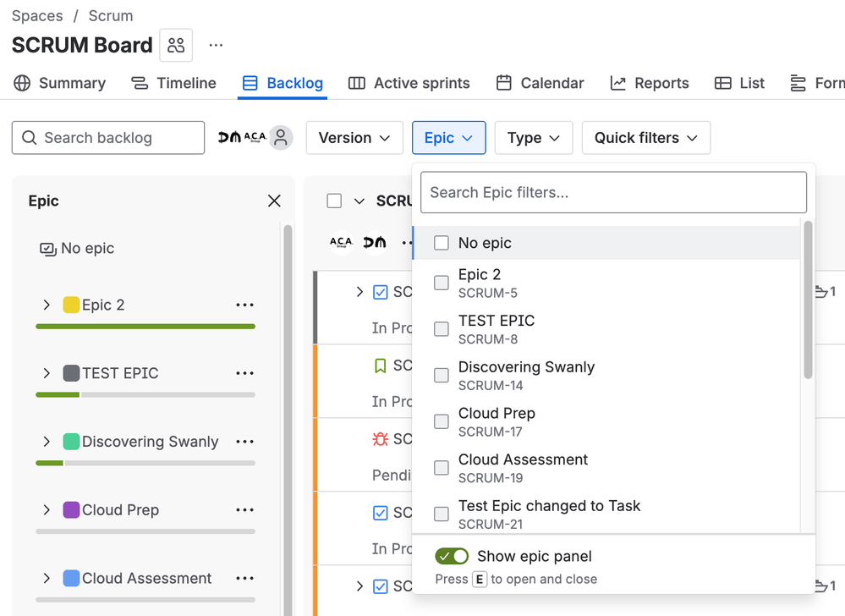845x616 pixels.
Task: Click the unassigned user avatar filter
Action: [281, 138]
